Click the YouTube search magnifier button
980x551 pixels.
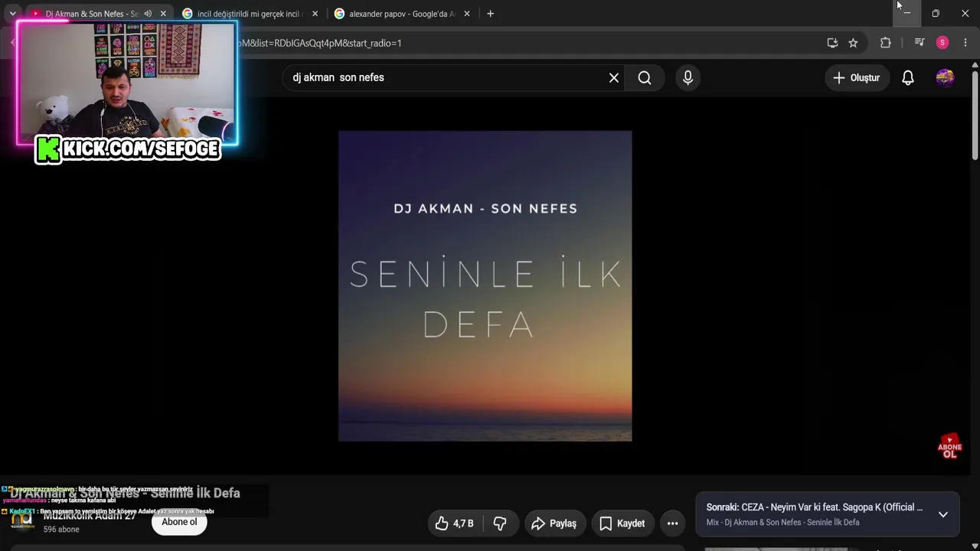point(645,77)
